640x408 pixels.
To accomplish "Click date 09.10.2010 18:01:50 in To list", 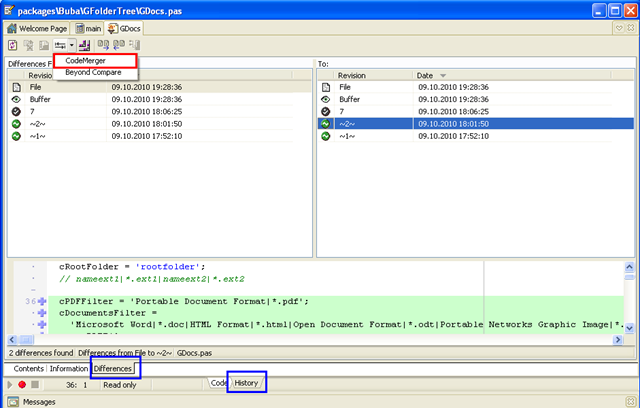I will (453, 124).
